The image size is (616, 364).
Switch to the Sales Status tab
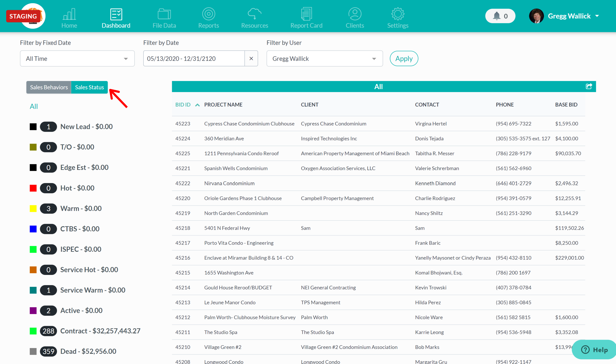click(89, 87)
